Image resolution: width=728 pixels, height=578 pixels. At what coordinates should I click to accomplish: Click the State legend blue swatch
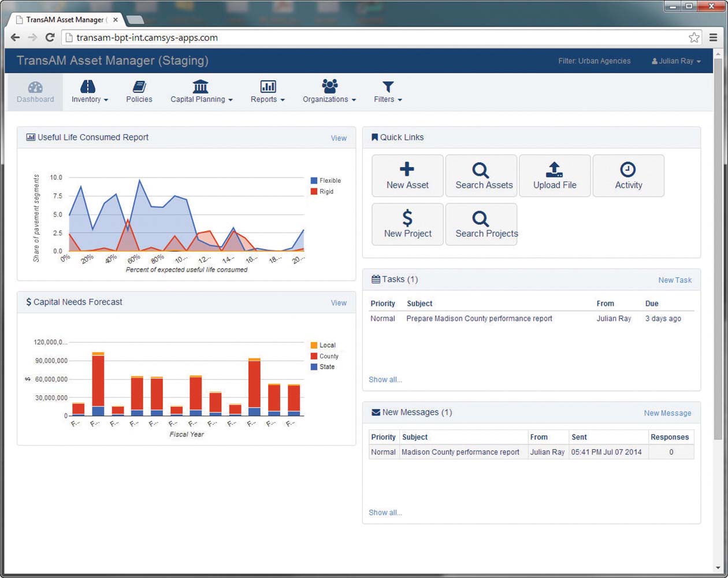click(314, 366)
